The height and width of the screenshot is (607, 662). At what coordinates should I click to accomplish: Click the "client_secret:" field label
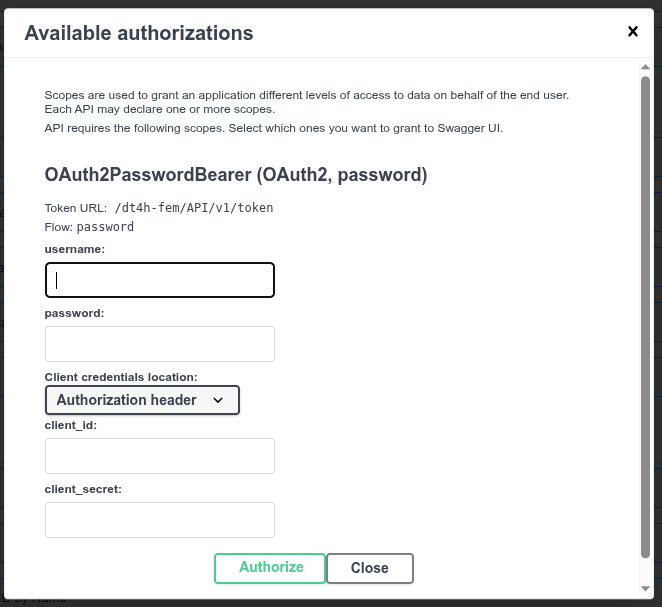pyautogui.click(x=83, y=489)
